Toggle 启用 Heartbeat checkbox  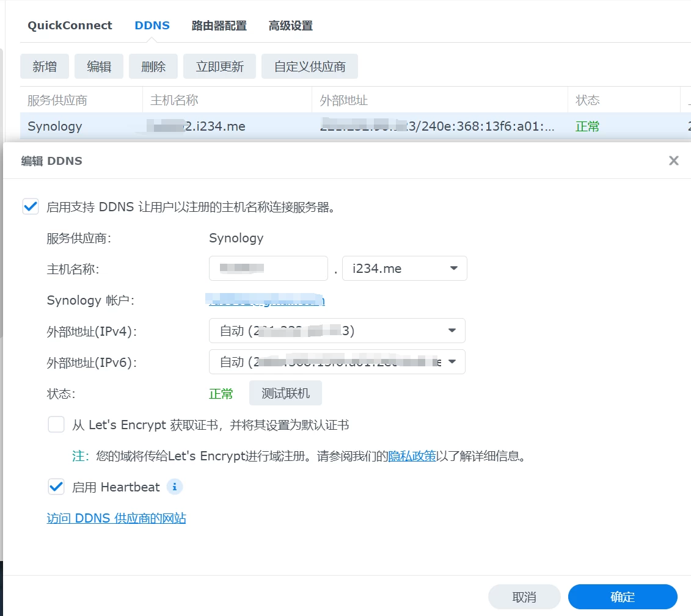click(56, 487)
